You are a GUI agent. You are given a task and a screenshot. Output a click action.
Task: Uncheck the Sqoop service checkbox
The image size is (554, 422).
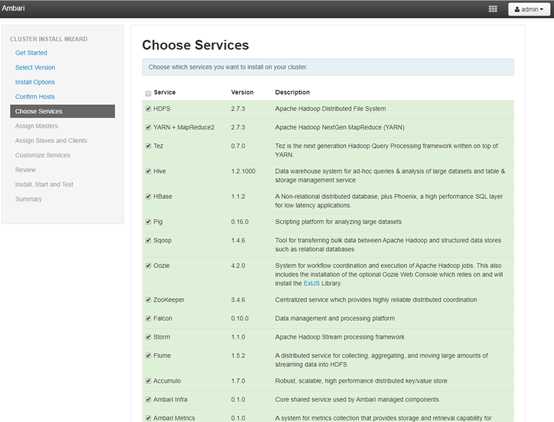point(148,240)
